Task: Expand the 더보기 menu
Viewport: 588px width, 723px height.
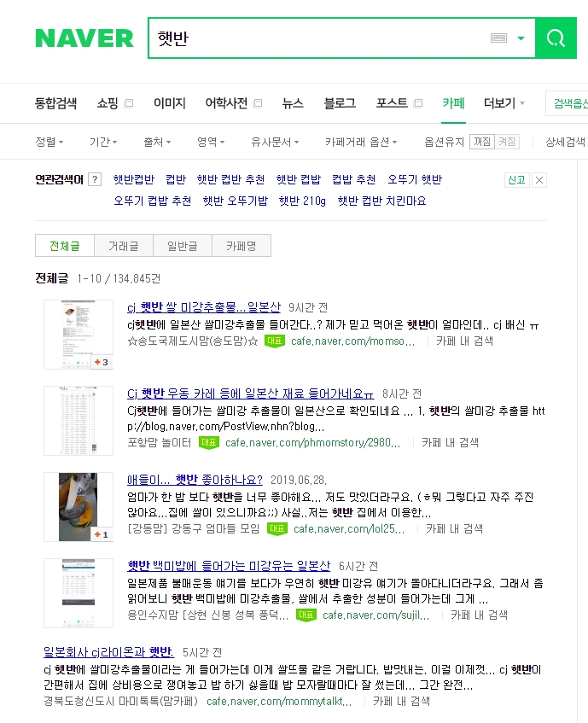Action: pos(504,102)
